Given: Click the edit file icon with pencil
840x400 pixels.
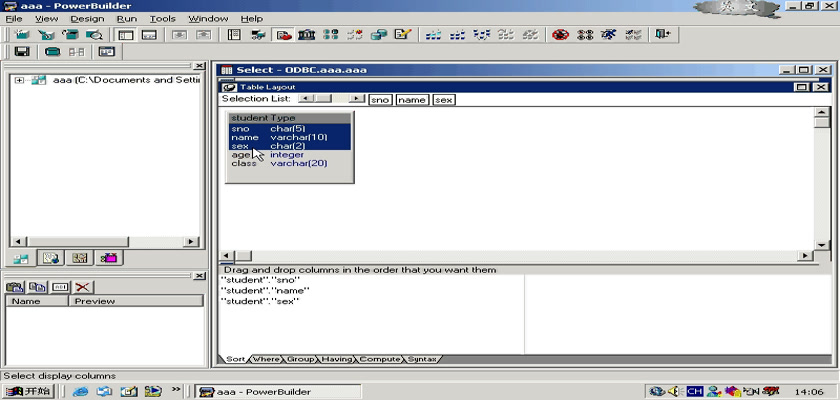Looking at the screenshot, I should (x=403, y=35).
